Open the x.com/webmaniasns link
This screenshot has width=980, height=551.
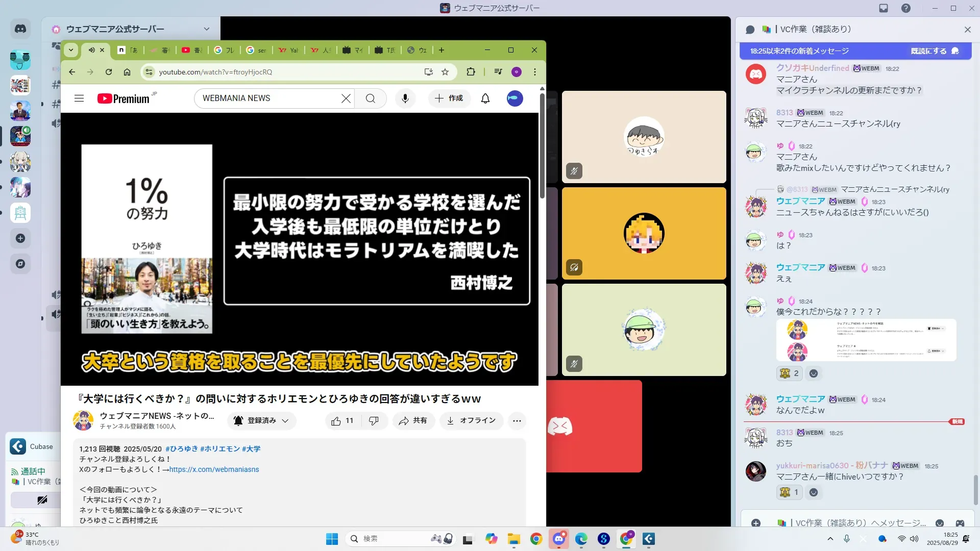(214, 469)
